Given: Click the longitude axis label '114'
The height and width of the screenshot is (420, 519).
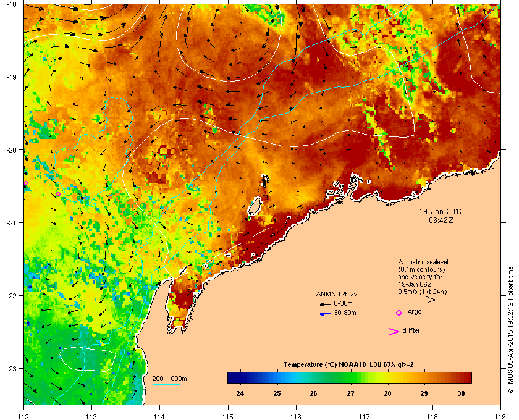Looking at the screenshot, I should click(x=159, y=416).
